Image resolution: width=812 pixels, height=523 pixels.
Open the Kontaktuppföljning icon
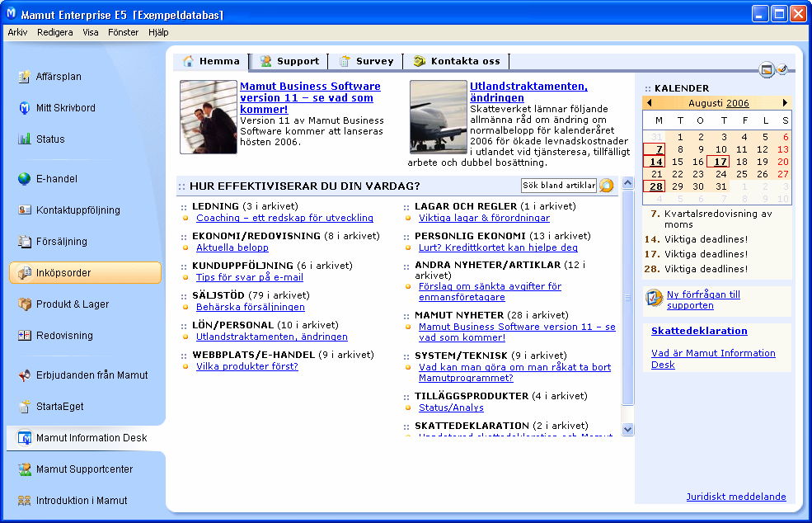(x=25, y=210)
